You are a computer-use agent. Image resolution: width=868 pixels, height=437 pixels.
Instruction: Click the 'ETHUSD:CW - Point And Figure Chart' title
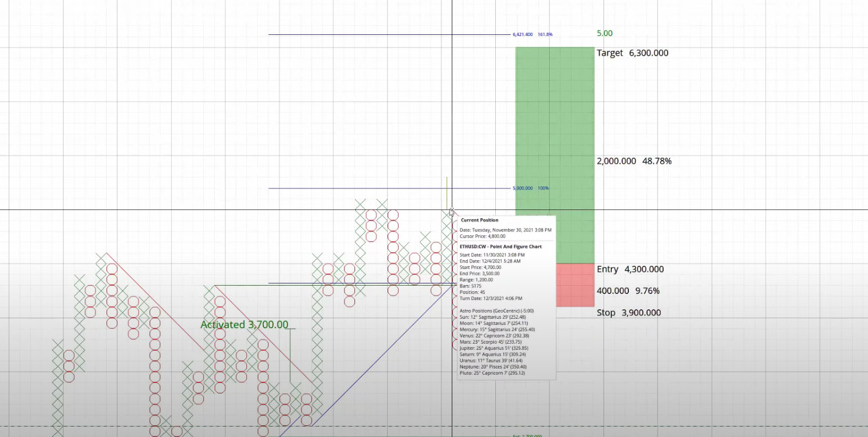click(501, 247)
